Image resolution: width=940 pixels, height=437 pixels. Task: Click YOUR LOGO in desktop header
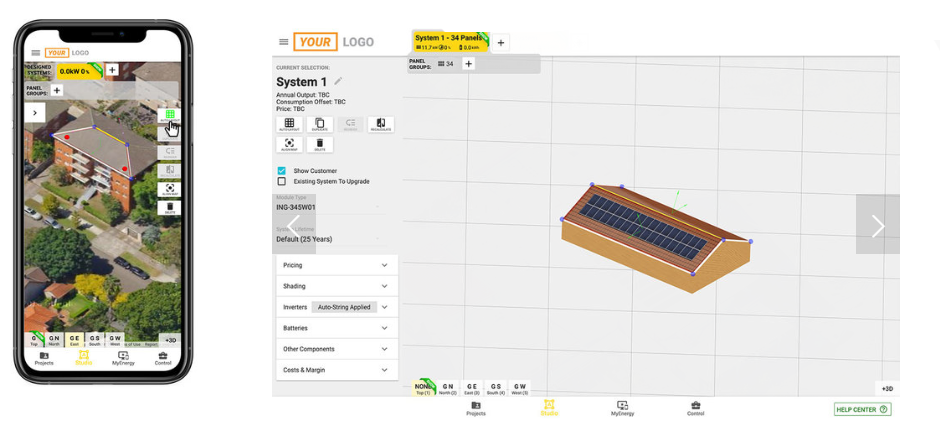click(x=333, y=42)
